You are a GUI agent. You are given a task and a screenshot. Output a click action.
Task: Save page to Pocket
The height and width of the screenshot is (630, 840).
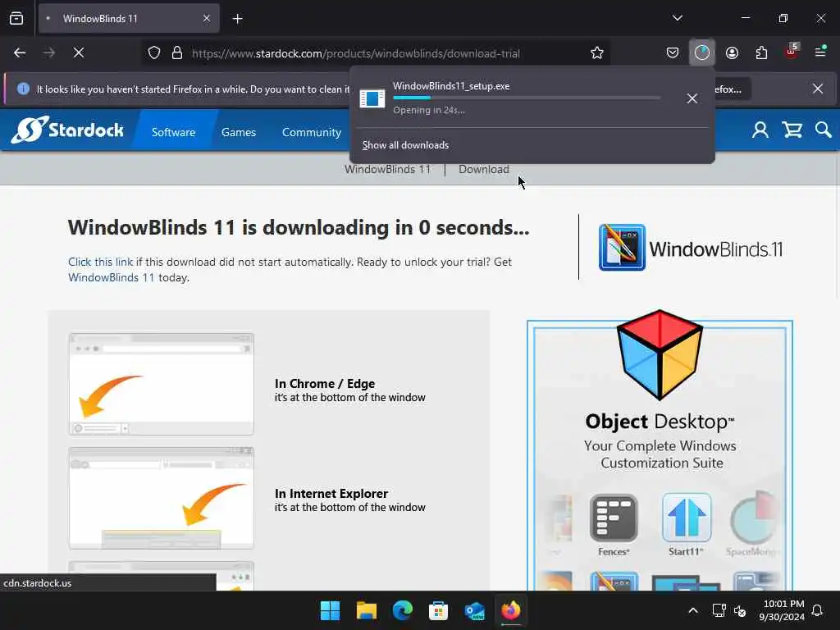point(673,53)
